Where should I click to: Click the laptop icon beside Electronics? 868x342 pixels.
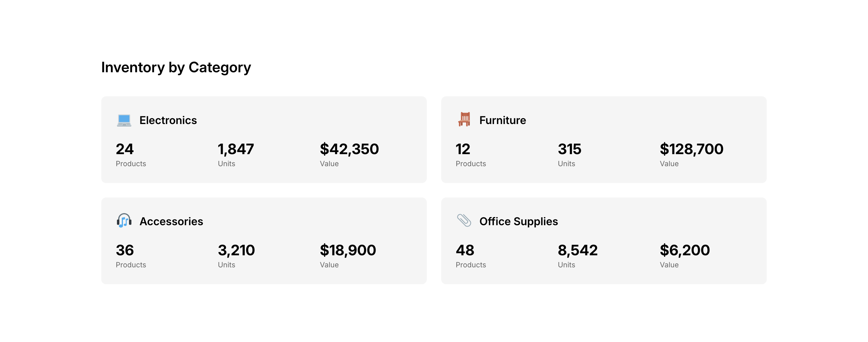(x=124, y=120)
